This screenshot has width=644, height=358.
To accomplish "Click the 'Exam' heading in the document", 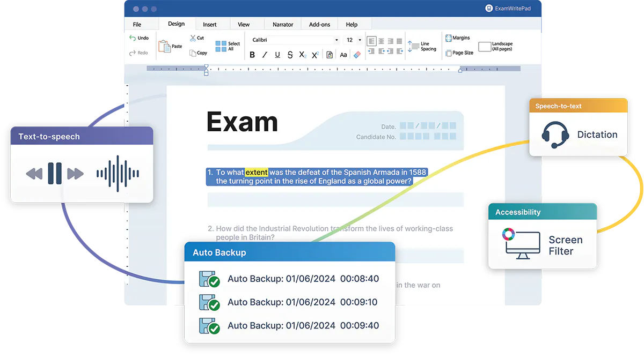I will [242, 122].
